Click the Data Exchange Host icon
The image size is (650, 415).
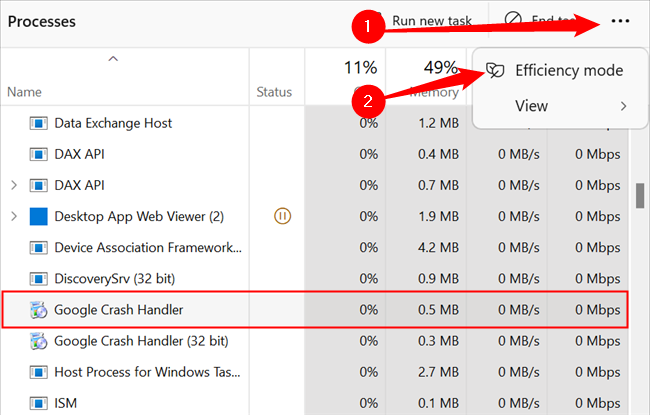(39, 123)
